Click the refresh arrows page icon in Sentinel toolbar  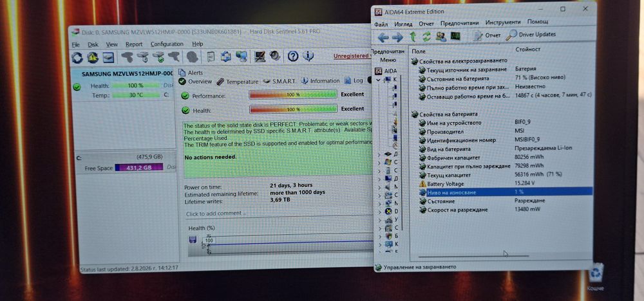(225, 57)
